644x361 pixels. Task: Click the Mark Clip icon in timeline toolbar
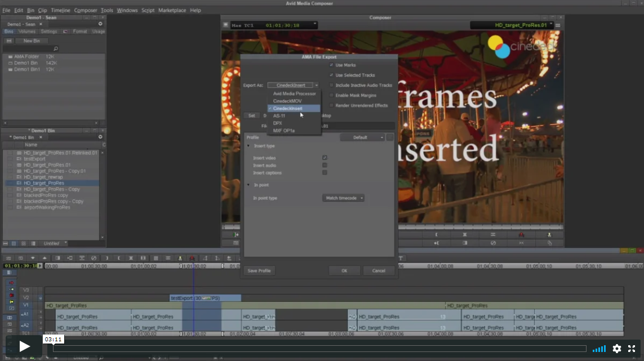tap(131, 258)
